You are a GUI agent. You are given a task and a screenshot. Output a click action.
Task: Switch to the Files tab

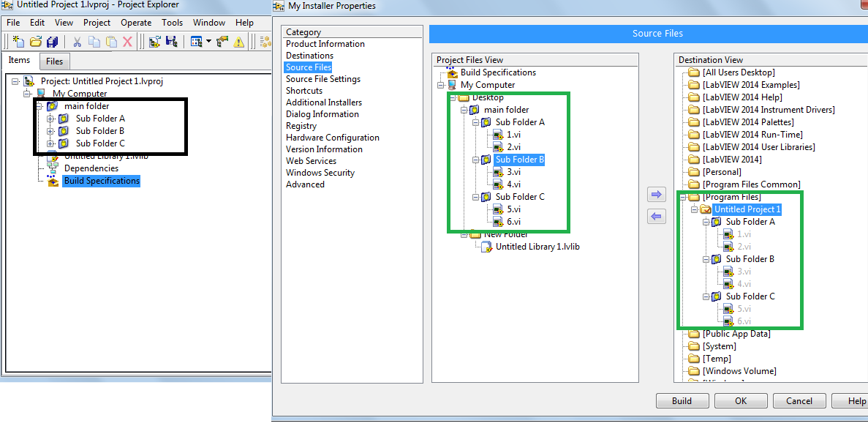[54, 61]
